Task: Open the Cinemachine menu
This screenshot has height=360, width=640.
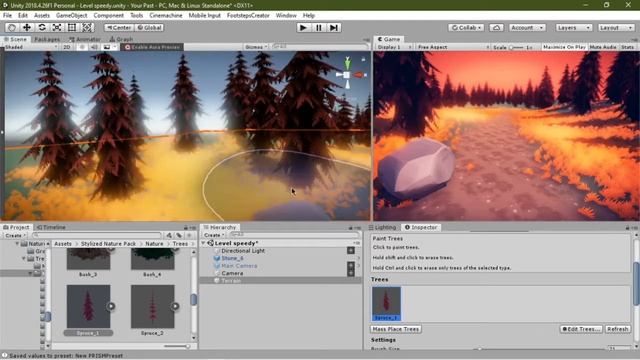Action: coord(166,16)
